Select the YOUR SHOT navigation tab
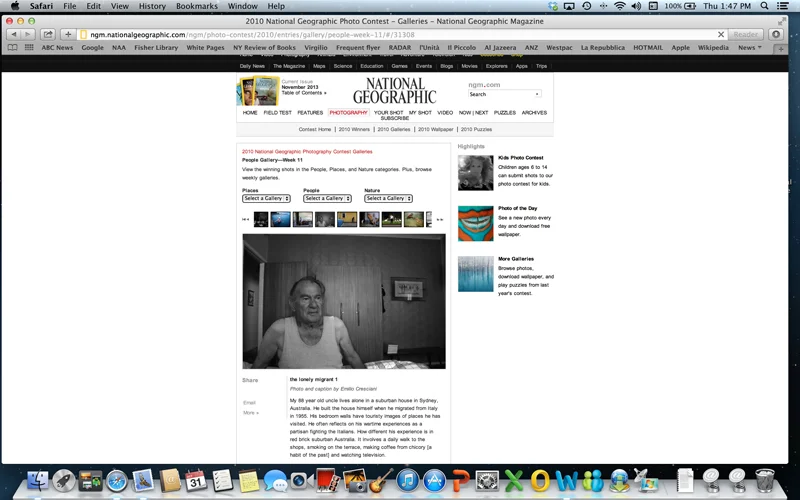Viewport: 800px width, 500px height. (388, 113)
